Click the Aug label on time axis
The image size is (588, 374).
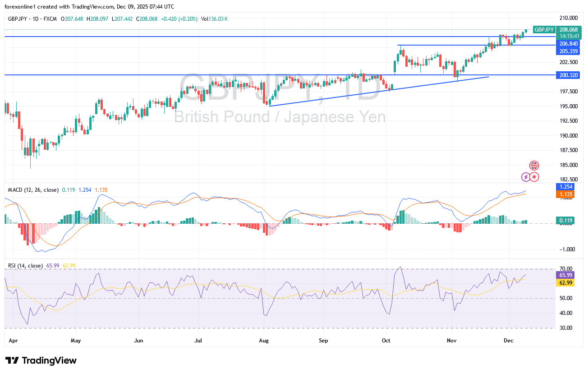click(264, 340)
